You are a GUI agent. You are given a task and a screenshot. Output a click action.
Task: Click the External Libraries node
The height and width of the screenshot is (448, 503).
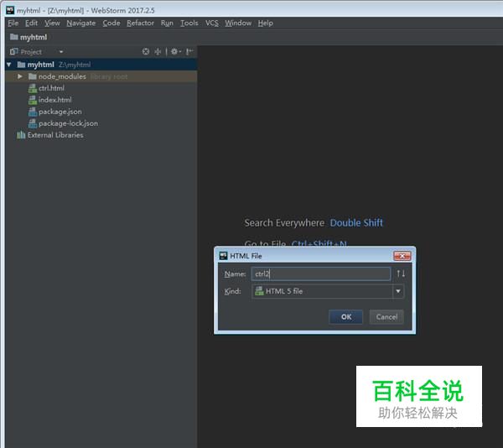point(54,135)
